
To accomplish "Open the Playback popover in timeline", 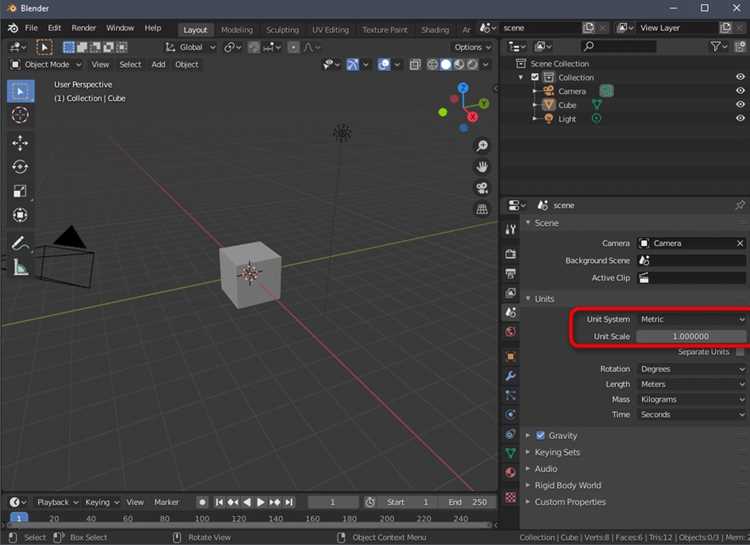I will 57,502.
